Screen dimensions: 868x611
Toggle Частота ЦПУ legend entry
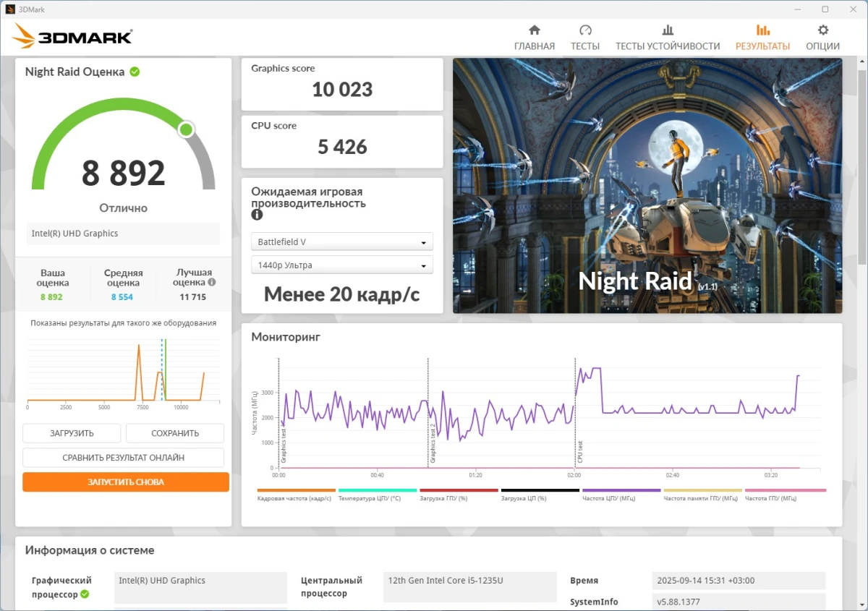click(621, 495)
